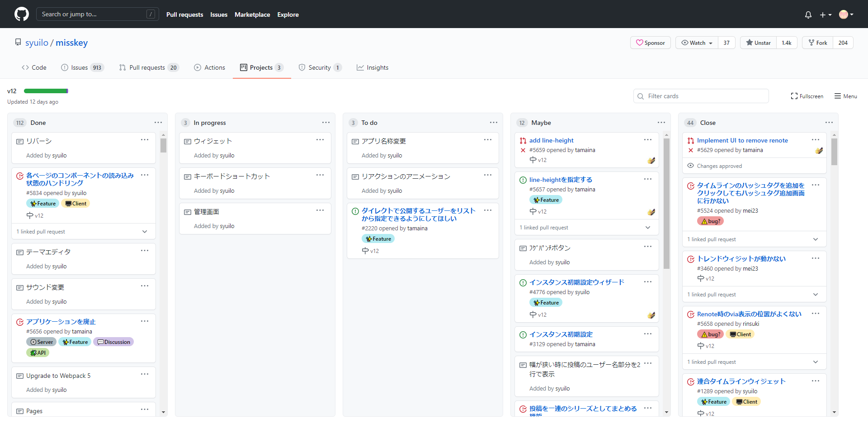Sponsor this repository
The width and height of the screenshot is (868, 424).
[651, 43]
